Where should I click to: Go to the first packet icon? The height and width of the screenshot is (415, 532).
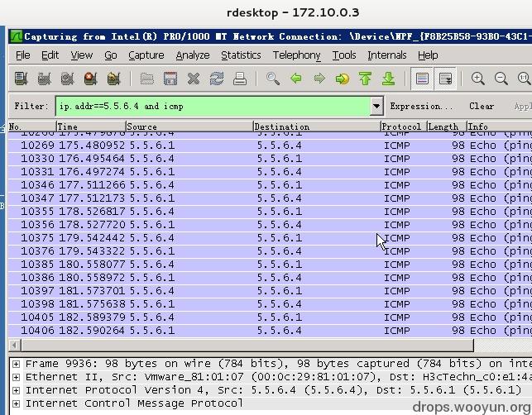pos(365,79)
